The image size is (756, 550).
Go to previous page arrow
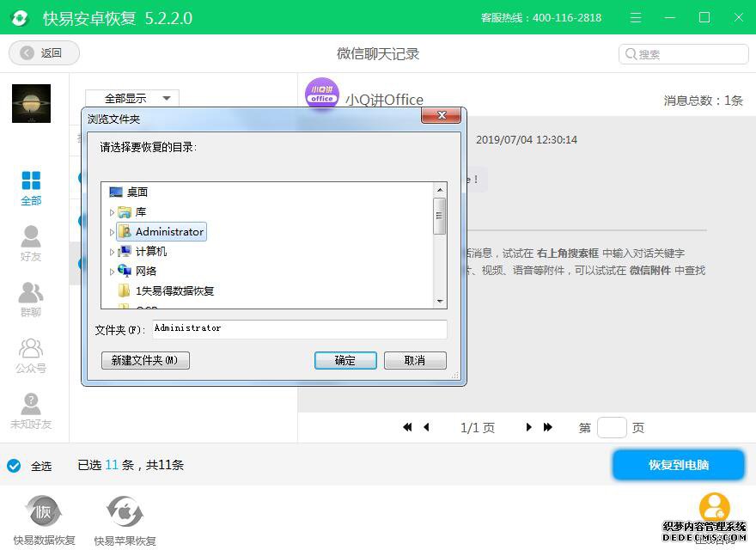[426, 427]
